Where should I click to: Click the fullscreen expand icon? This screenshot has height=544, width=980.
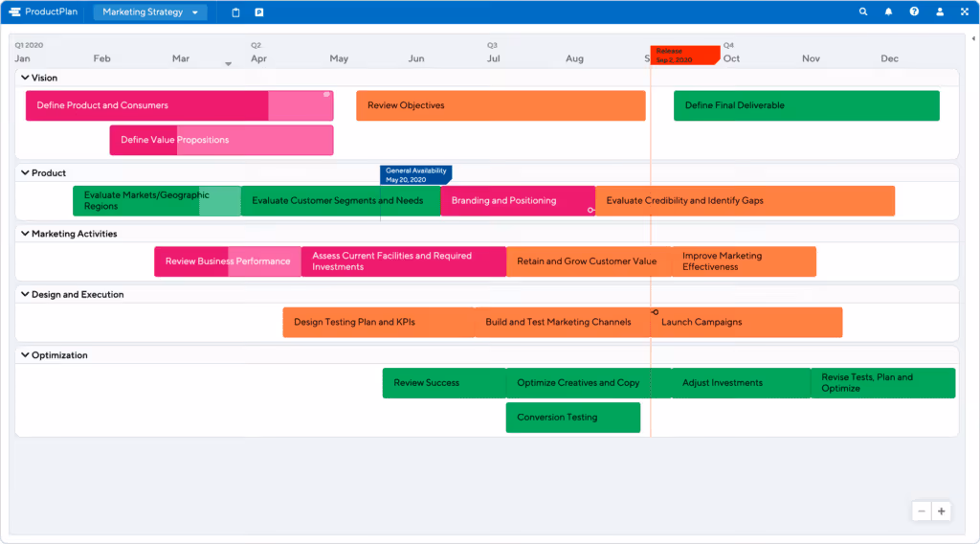click(965, 11)
